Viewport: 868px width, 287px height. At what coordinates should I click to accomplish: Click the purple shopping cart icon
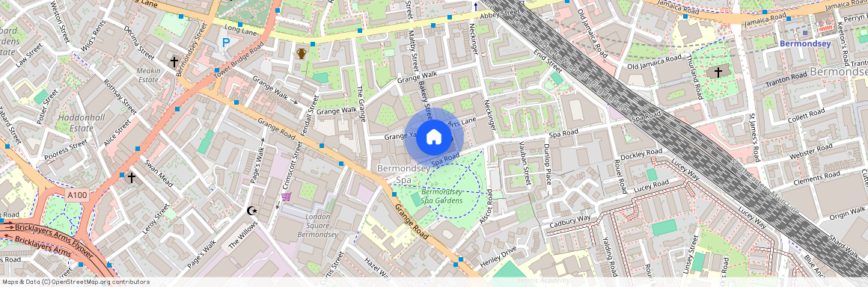pyautogui.click(x=286, y=197)
